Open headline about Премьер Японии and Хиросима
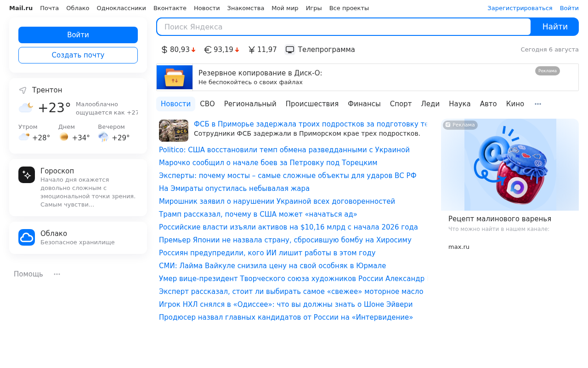This screenshot has width=588, height=368. pos(285,240)
